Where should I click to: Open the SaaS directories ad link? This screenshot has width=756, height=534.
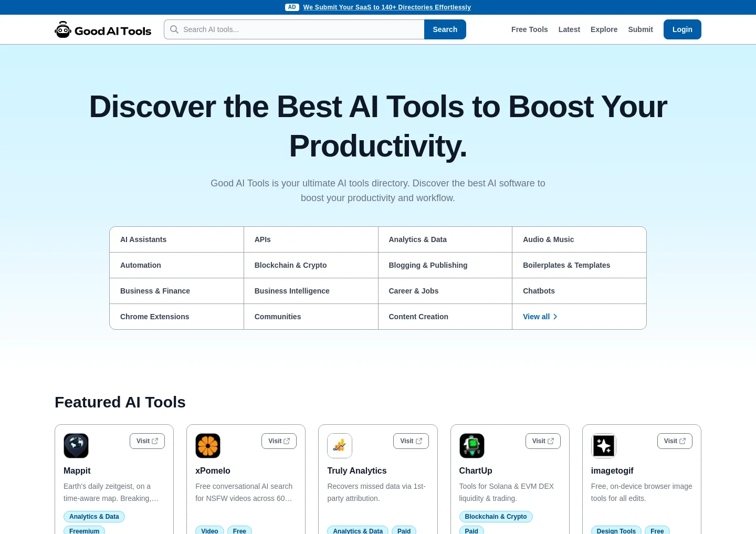[x=387, y=7]
